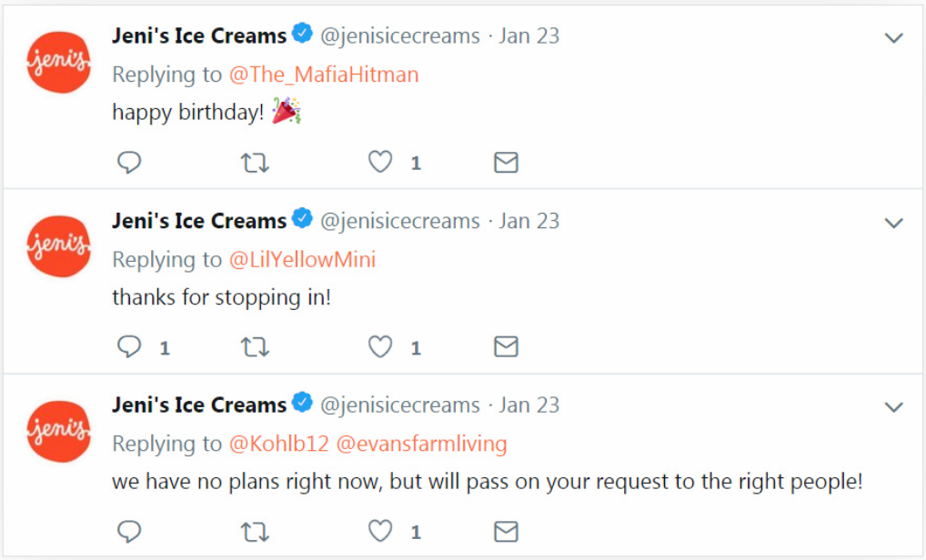Like the "thanks for stopping in!" tweet

(x=380, y=347)
